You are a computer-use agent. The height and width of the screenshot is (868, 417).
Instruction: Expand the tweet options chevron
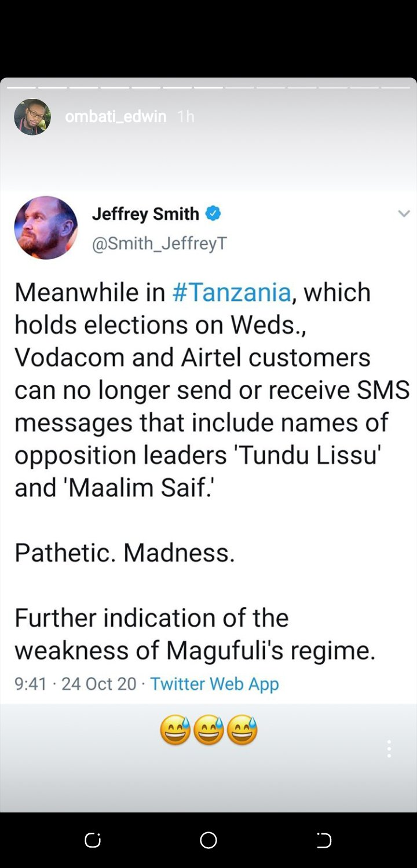click(x=404, y=214)
